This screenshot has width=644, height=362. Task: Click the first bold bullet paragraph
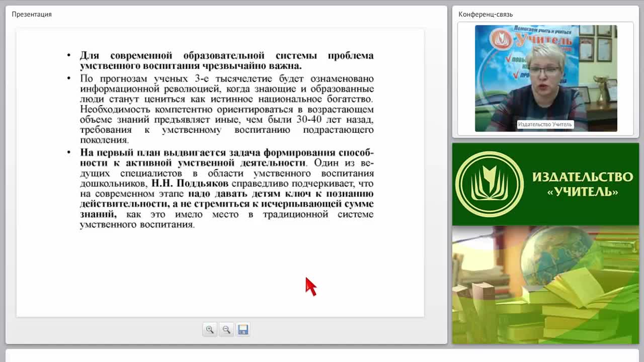[226, 60]
